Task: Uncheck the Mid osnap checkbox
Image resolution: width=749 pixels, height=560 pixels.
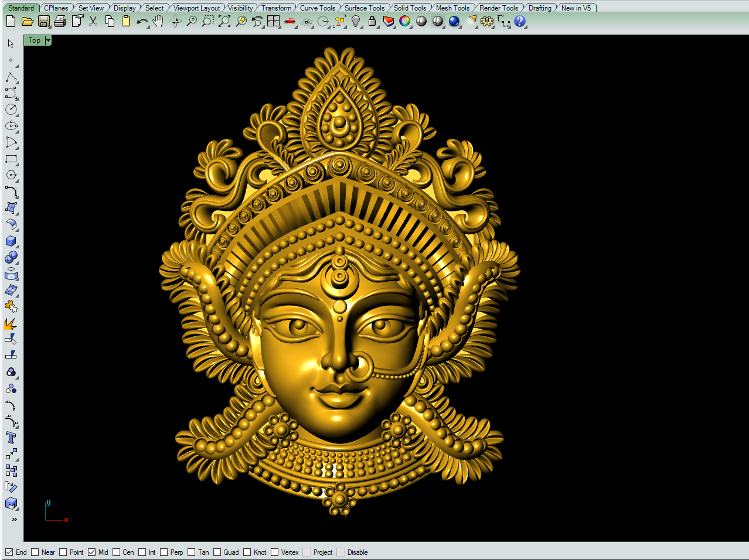Action: point(91,552)
